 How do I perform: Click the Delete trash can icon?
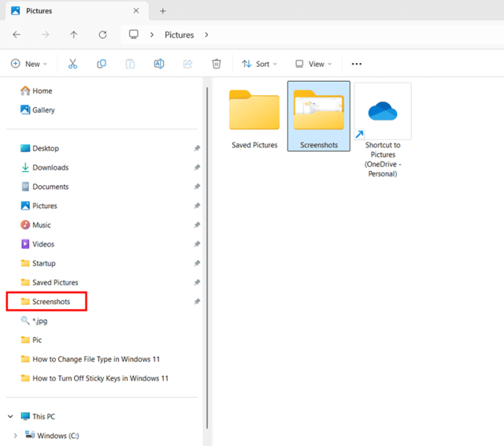tap(216, 64)
